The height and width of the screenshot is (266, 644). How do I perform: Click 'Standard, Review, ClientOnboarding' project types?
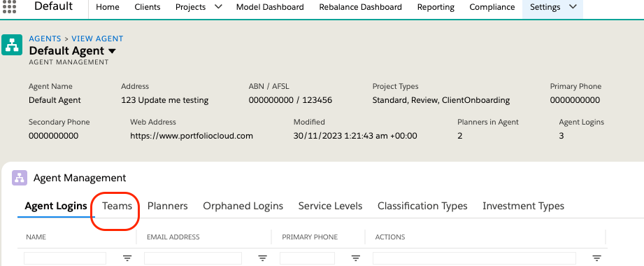[x=441, y=100]
